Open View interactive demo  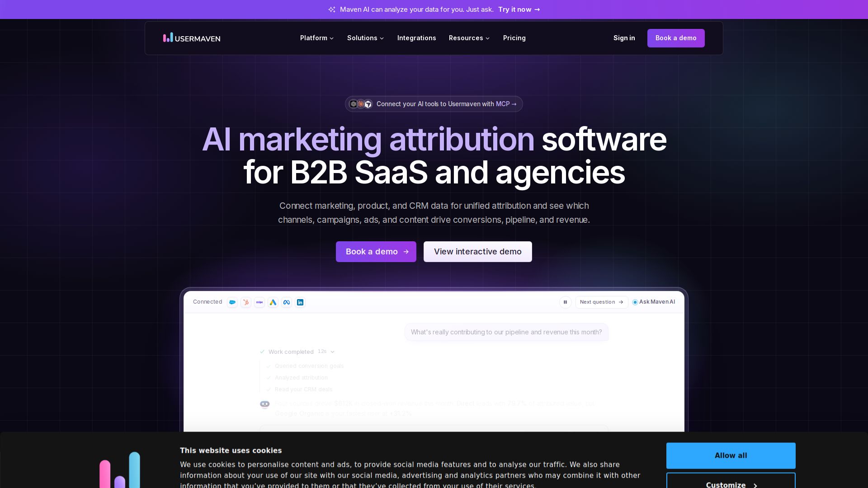478,252
